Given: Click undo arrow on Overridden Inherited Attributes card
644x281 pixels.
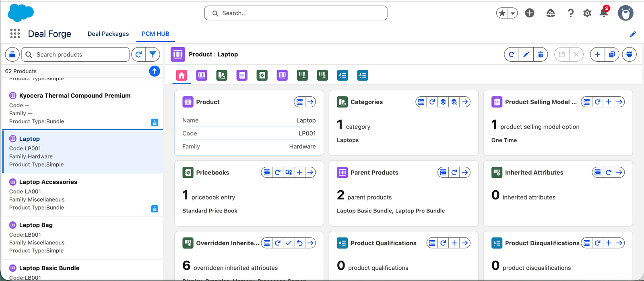Looking at the screenshot, I should tap(299, 243).
